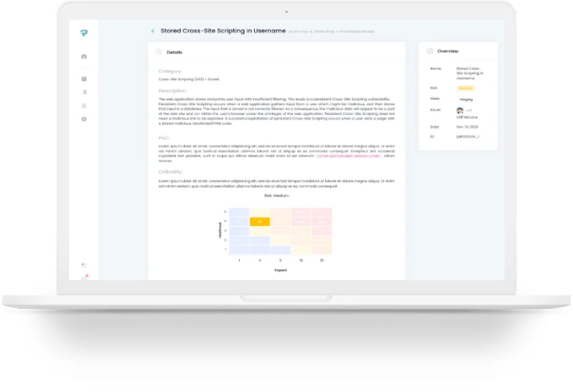The width and height of the screenshot is (573, 392).
Task: Click the issuer avatar in Overview
Action: pyautogui.click(x=460, y=110)
